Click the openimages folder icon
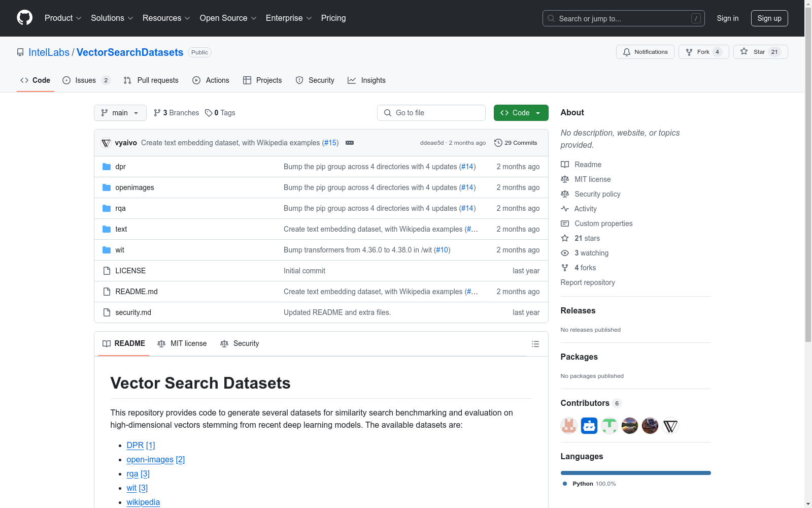The height and width of the screenshot is (508, 812). tap(107, 187)
